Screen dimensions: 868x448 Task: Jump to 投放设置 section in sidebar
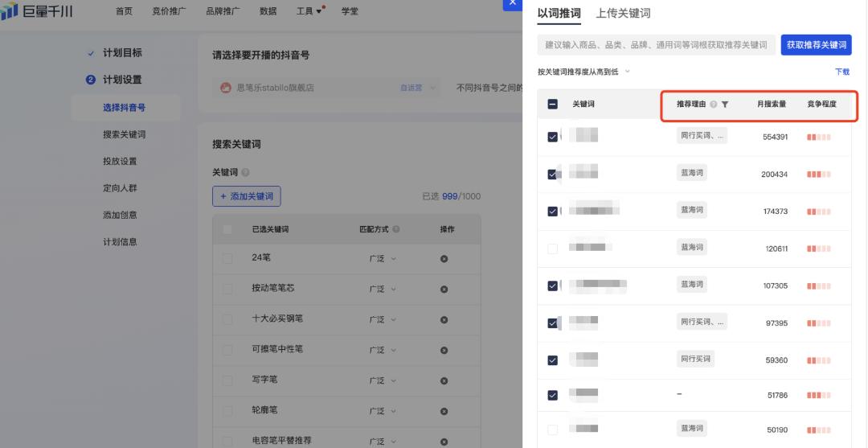pos(120,161)
